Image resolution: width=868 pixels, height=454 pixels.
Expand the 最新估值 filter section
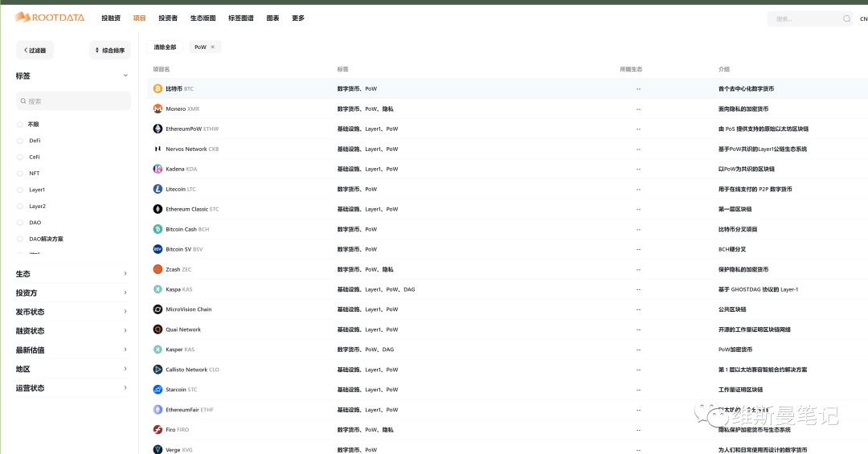pyautogui.click(x=125, y=350)
